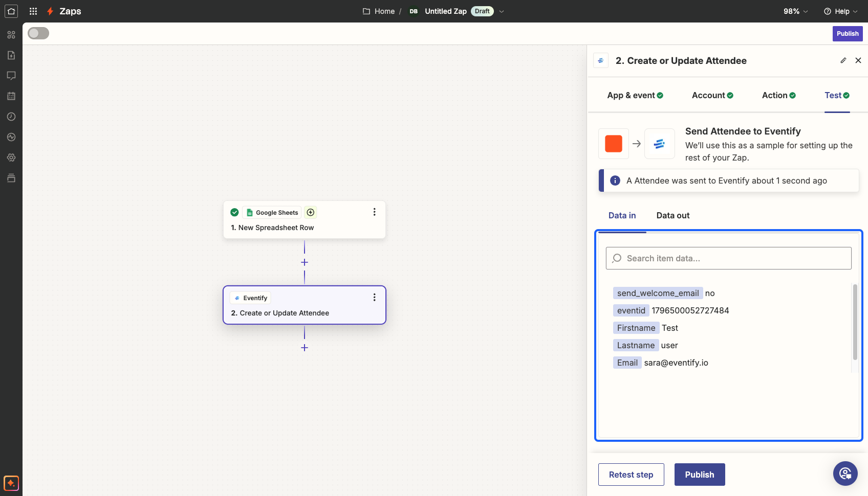Open the Zap settings gear icon

pos(11,157)
